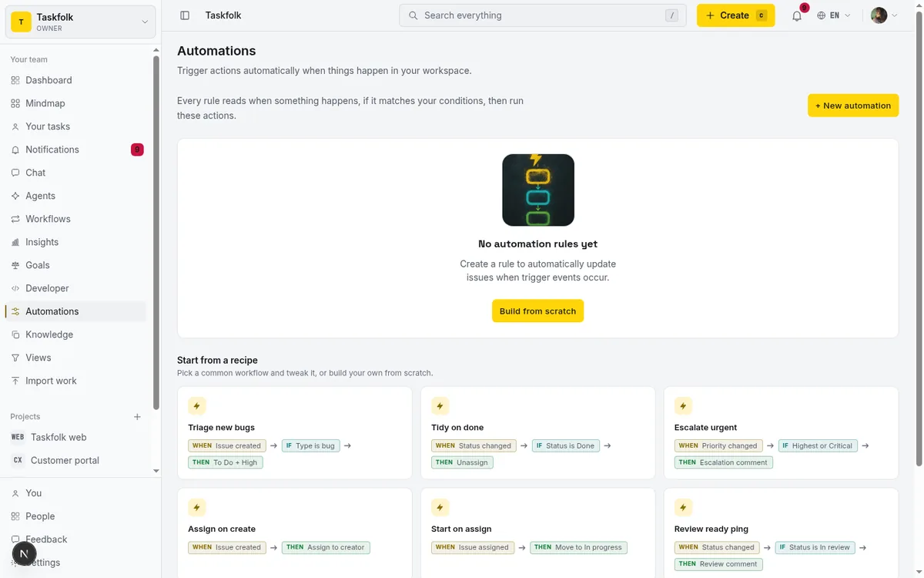Open the user avatar menu
Screen dimensions: 924x578
point(884,15)
